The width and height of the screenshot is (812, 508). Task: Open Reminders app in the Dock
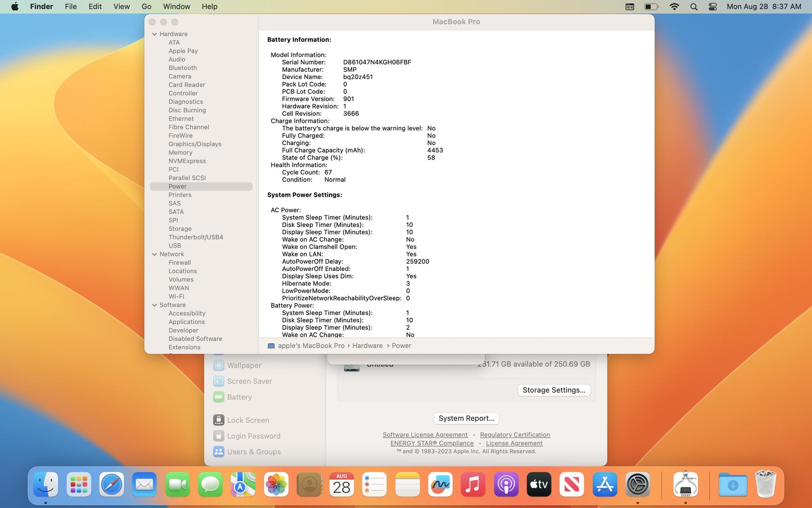(375, 484)
